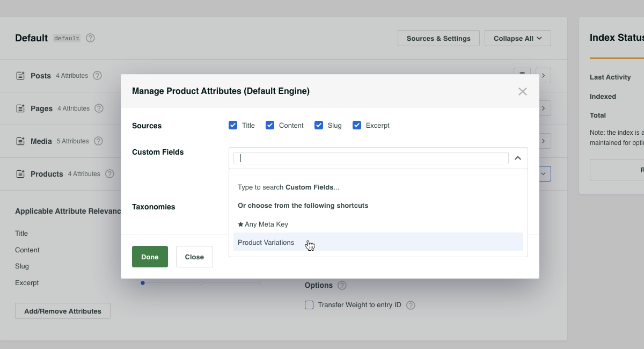This screenshot has width=644, height=349.
Task: Click help icon beside Transfer Weight option
Action: (411, 305)
